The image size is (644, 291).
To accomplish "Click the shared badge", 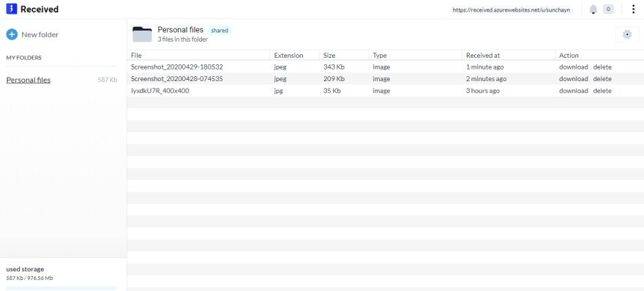I will tap(220, 31).
